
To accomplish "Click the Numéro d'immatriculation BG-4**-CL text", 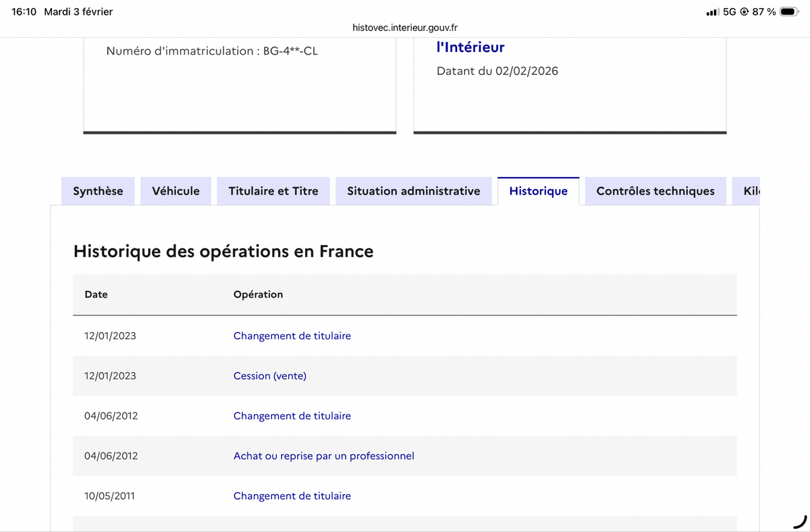I will coord(212,51).
